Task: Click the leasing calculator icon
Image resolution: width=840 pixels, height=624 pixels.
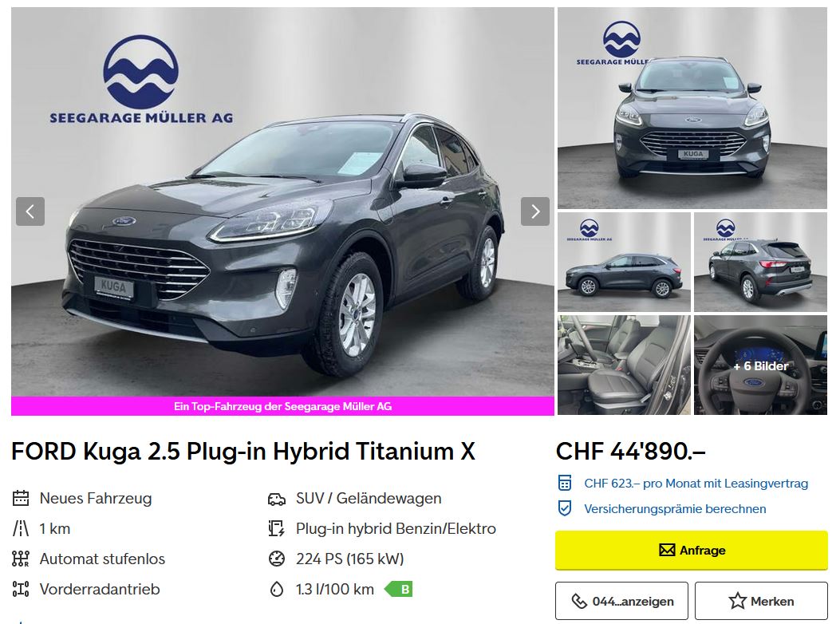Action: click(x=565, y=483)
